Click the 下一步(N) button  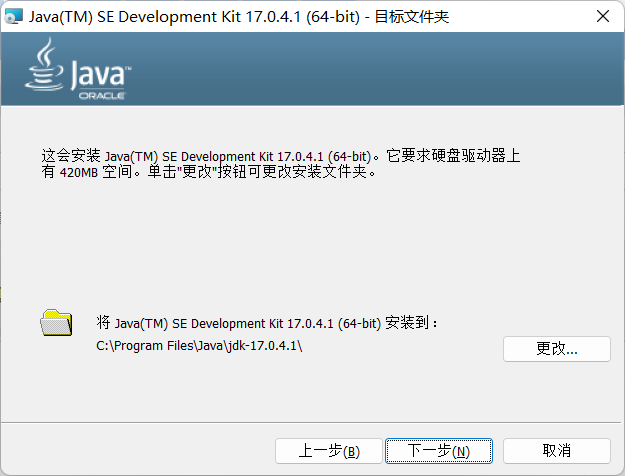[x=439, y=451]
